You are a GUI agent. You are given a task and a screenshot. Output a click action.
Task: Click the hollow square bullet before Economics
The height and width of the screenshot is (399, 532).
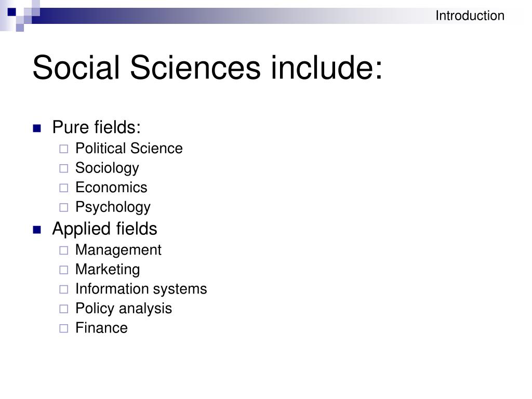(63, 188)
